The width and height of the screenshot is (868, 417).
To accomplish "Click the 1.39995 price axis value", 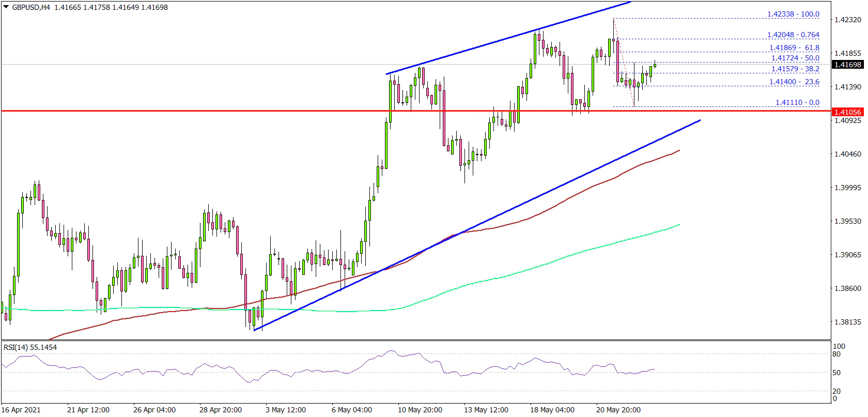I will 848,188.
